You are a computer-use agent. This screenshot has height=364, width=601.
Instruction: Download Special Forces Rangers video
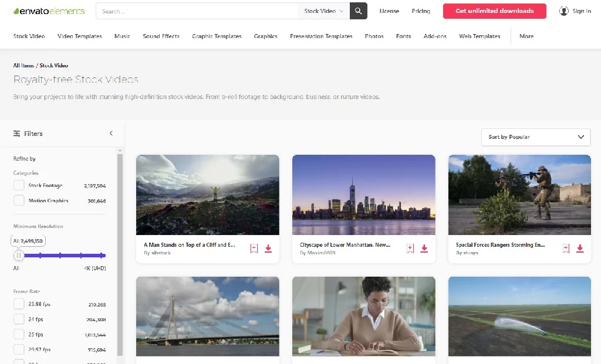pyautogui.click(x=580, y=249)
